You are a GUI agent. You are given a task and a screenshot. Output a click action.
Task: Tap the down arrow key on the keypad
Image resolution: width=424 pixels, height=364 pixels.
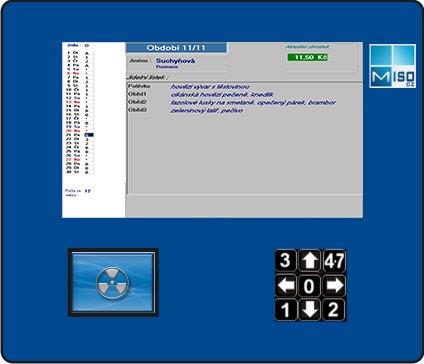click(310, 310)
